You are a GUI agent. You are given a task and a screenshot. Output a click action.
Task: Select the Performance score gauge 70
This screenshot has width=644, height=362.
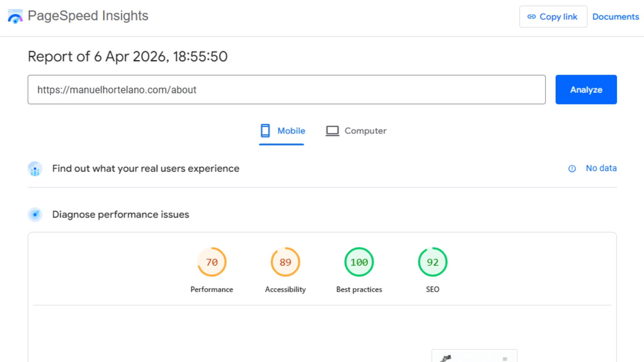click(x=212, y=262)
